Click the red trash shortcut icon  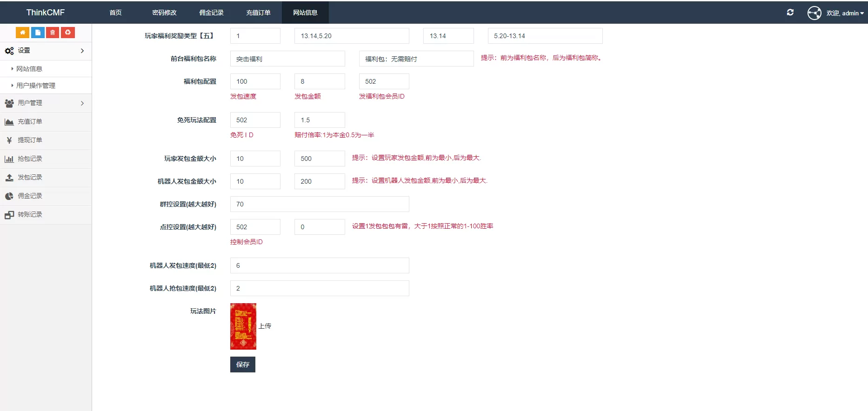coord(53,33)
